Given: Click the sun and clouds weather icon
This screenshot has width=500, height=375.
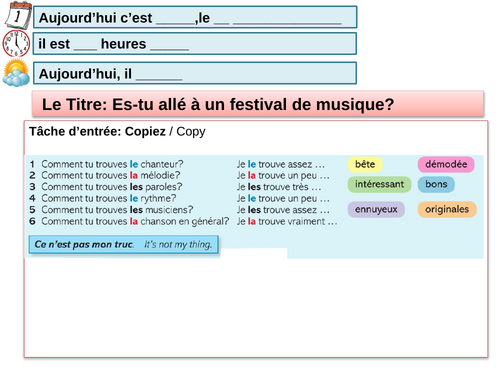Looking at the screenshot, I should pyautogui.click(x=16, y=73).
